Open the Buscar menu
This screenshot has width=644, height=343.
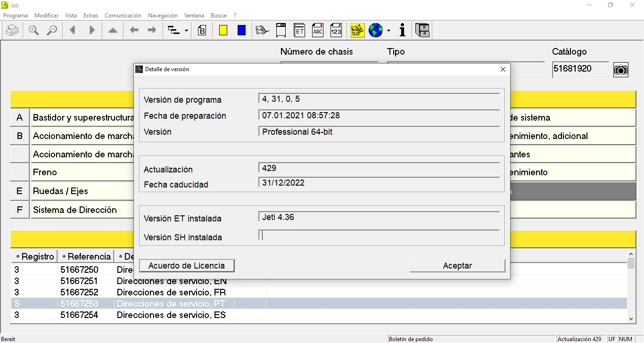(219, 16)
